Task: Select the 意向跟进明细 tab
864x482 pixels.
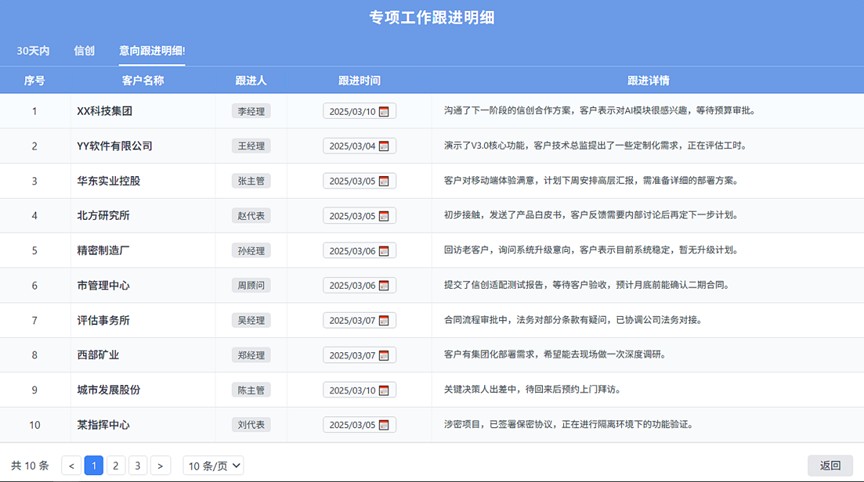Action: click(x=151, y=50)
